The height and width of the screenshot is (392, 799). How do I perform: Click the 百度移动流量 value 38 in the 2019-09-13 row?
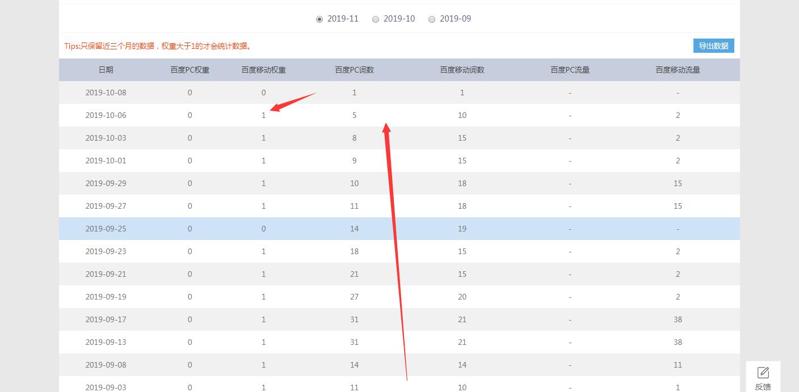pyautogui.click(x=678, y=342)
